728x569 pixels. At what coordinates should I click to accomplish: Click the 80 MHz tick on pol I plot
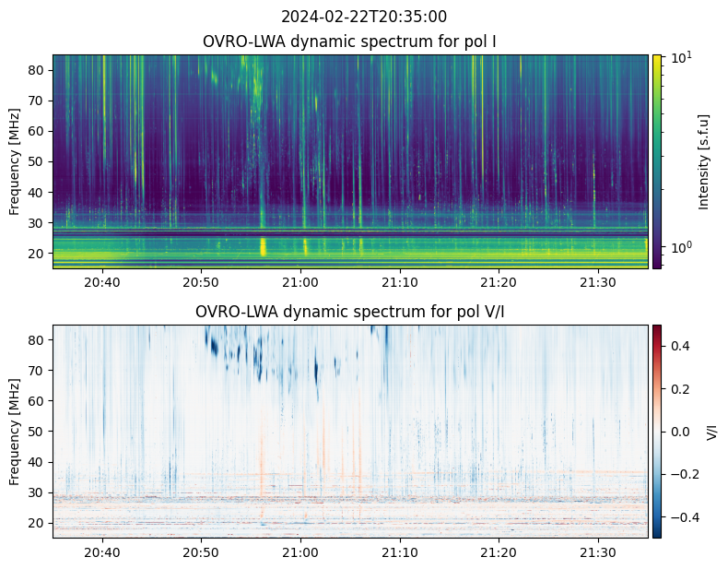[x=38, y=70]
